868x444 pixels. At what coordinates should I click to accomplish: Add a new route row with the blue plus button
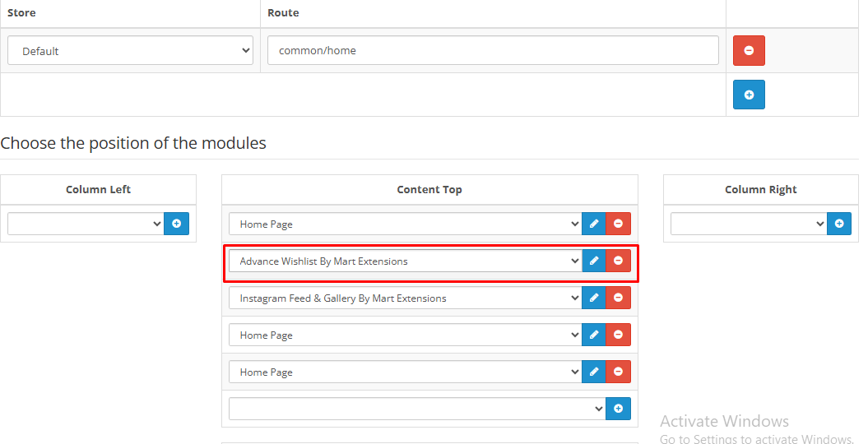[x=749, y=95]
